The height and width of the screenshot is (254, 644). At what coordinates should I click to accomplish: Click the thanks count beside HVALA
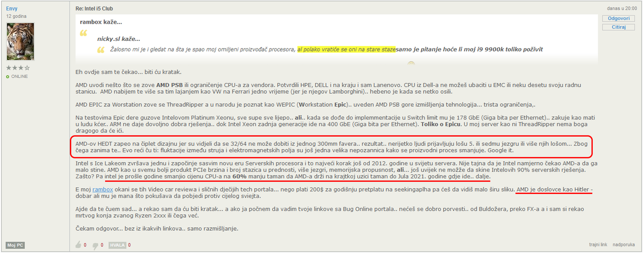pyautogui.click(x=129, y=245)
